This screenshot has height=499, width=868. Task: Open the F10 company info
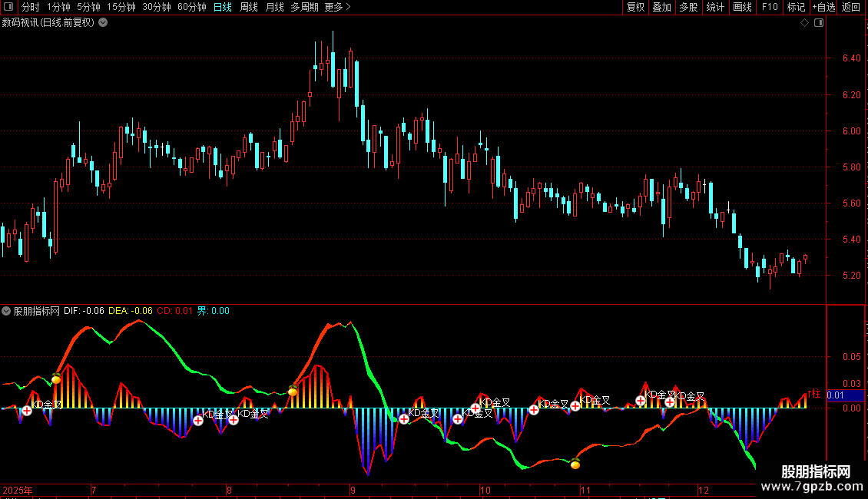tap(770, 7)
